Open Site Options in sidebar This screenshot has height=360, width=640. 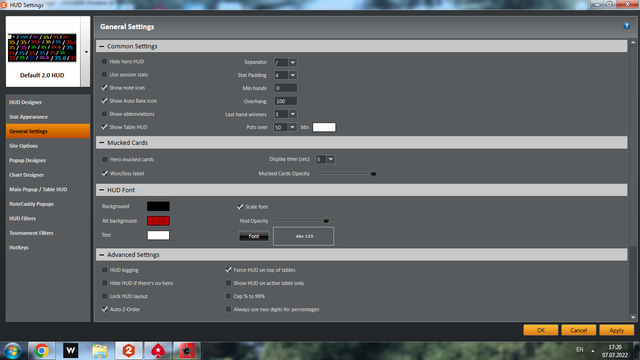48,146
